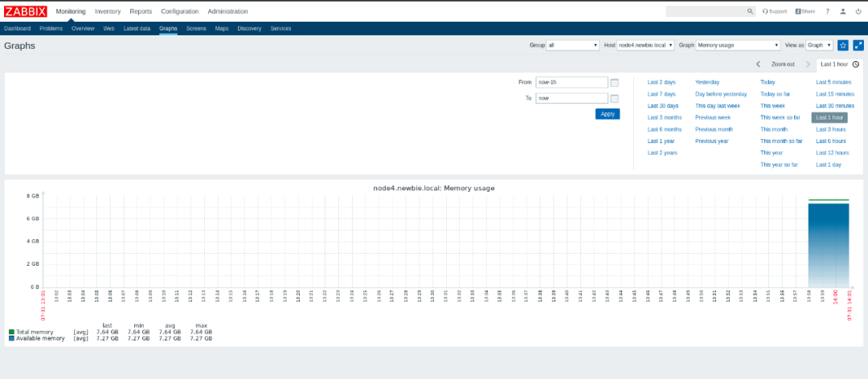
Task: Open the user profile icon
Action: (x=842, y=11)
